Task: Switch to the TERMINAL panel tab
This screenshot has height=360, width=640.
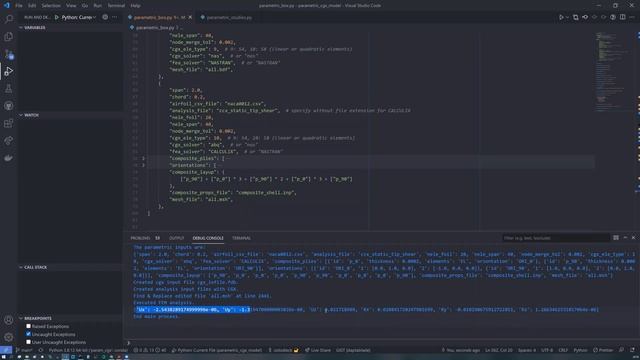Action: (241, 238)
